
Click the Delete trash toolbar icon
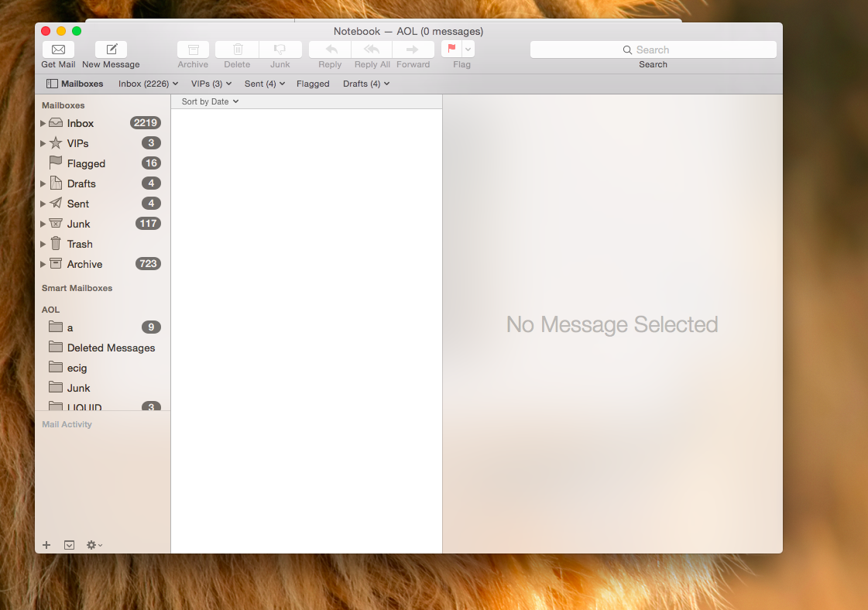[x=238, y=50]
